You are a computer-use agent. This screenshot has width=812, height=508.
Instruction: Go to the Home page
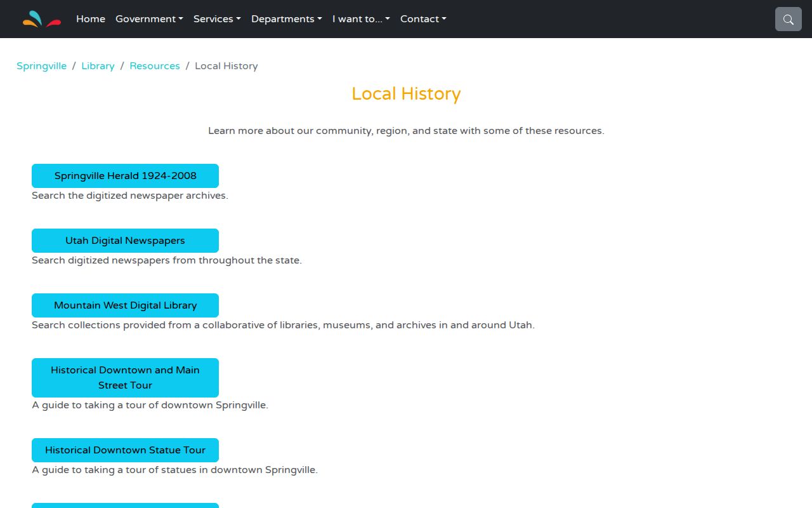click(x=91, y=19)
